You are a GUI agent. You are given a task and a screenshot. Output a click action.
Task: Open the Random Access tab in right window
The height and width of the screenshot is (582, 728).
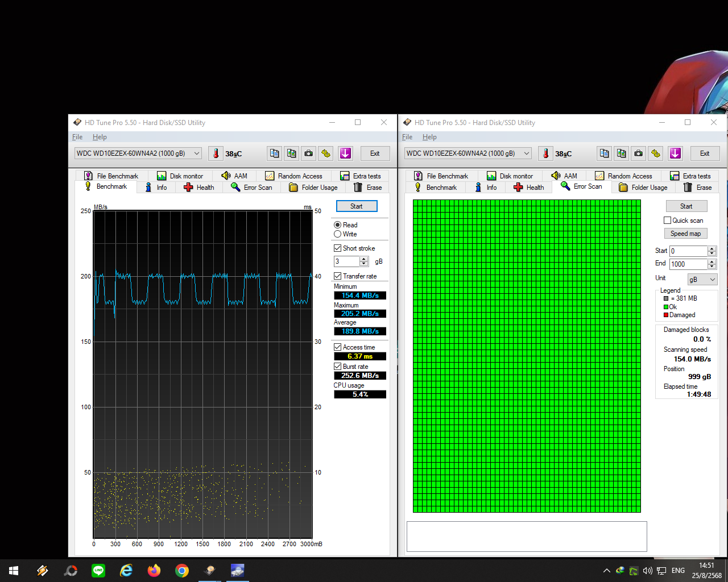coord(623,176)
